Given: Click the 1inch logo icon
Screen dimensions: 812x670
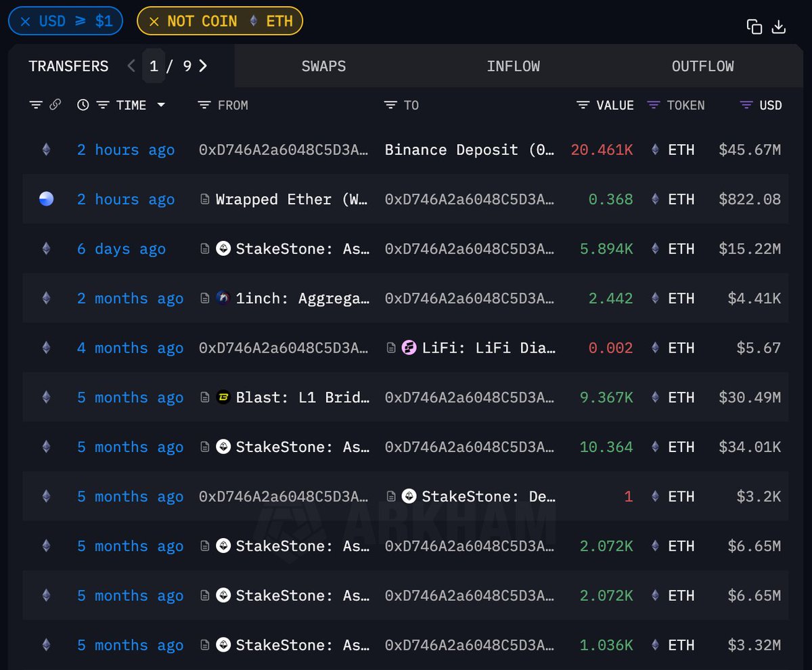Looking at the screenshot, I should 223,298.
